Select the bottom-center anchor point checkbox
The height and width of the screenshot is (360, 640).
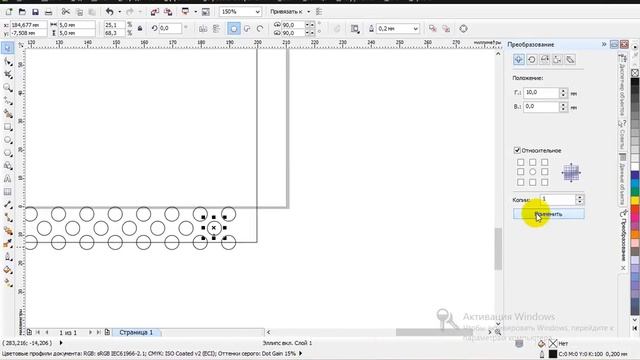533,182
